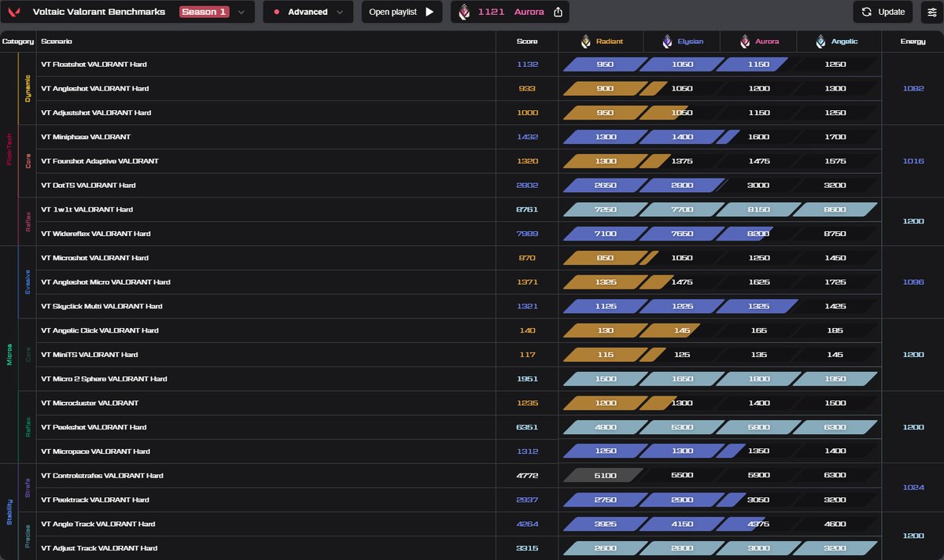This screenshot has height=560, width=944.
Task: Click the Micros category label
Action: click(x=9, y=355)
